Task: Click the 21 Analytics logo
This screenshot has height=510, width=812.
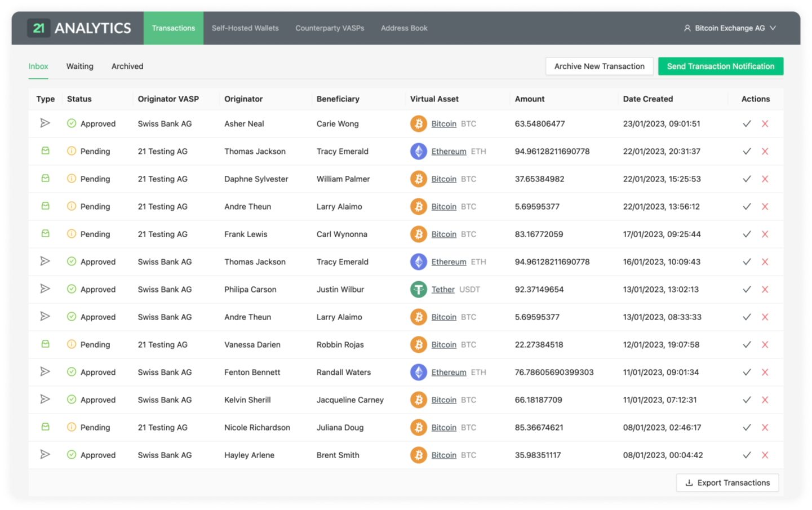Action: click(79, 28)
